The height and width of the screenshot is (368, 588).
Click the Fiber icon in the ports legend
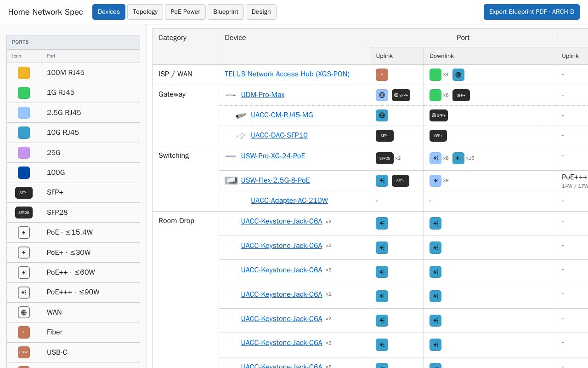tap(24, 332)
